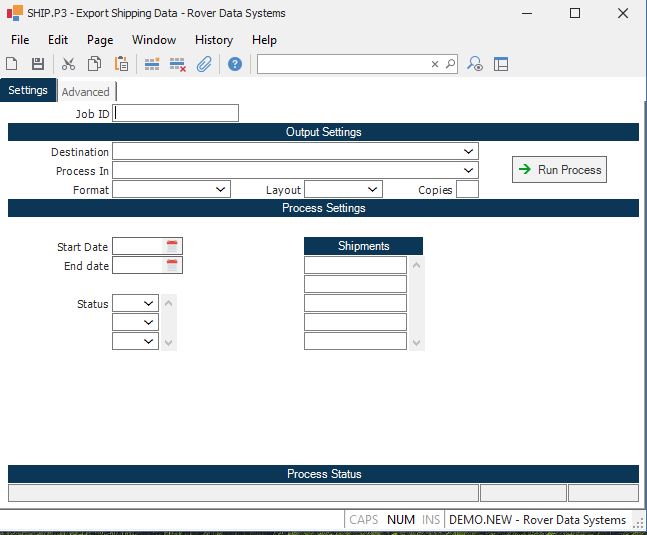The image size is (647, 535).
Task: Click the Run Process button
Action: pos(559,170)
